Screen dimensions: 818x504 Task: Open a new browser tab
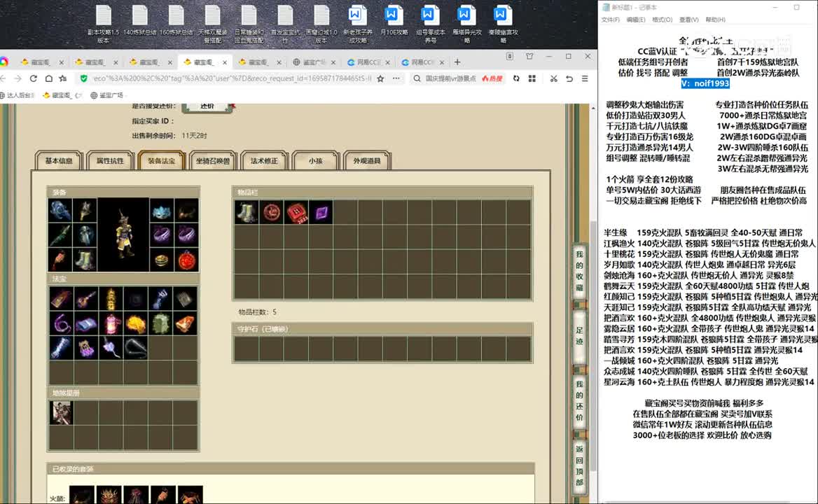pos(457,62)
